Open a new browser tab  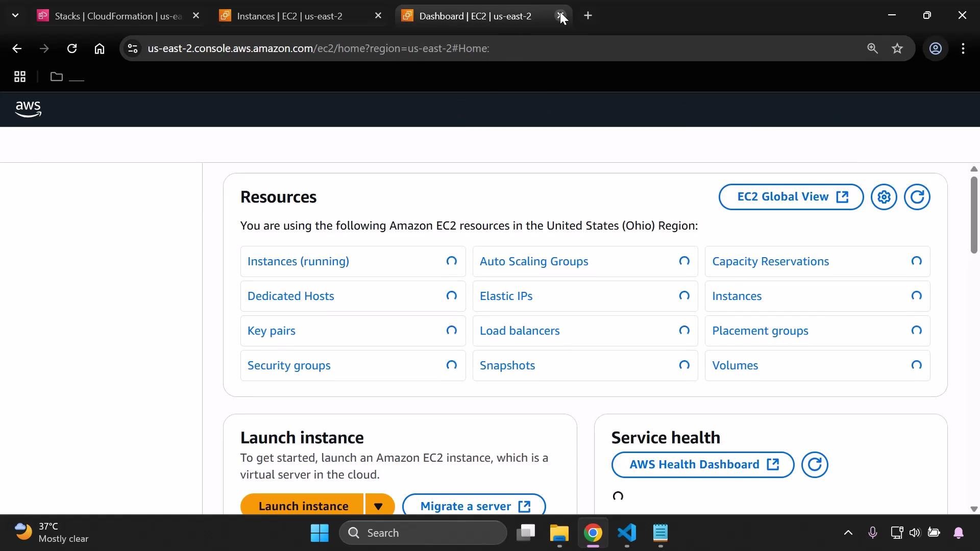588,16
